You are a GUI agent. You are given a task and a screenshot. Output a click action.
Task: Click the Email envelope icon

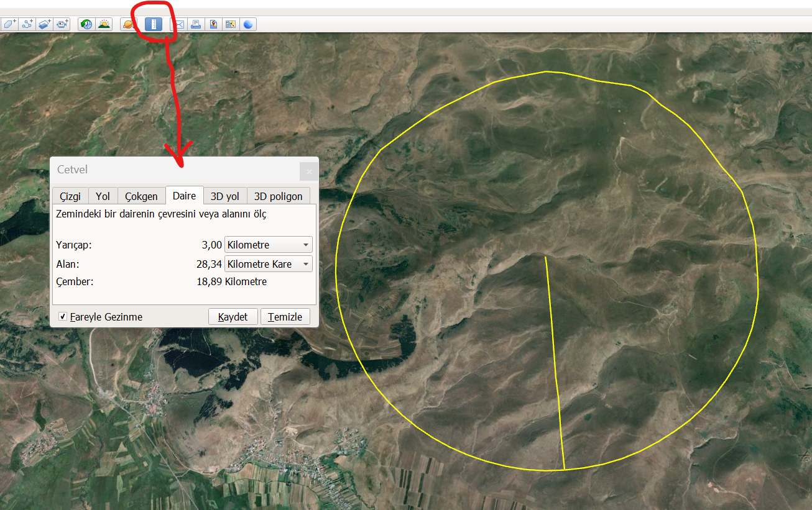[x=178, y=24]
